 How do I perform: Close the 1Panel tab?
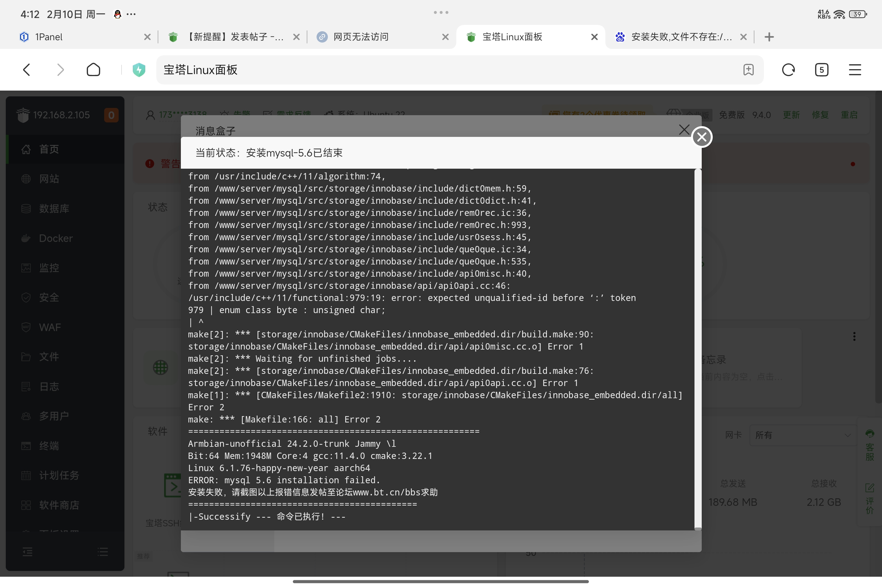click(x=147, y=37)
